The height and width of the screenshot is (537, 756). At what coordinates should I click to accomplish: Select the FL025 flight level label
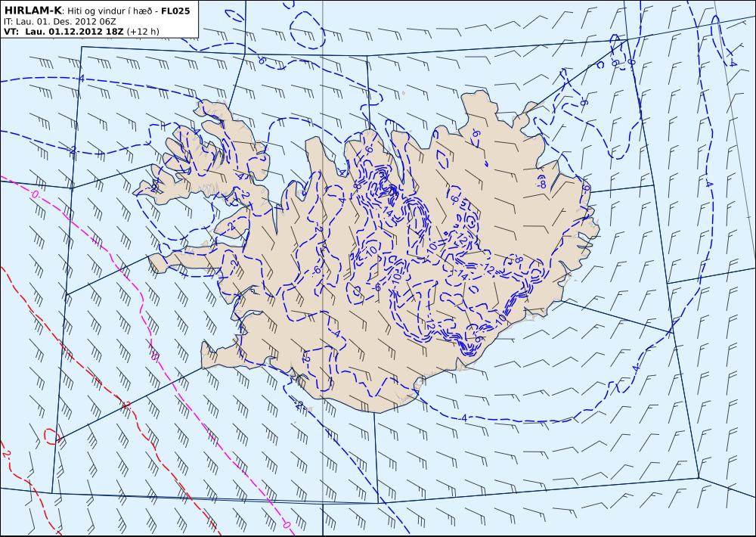coord(175,11)
